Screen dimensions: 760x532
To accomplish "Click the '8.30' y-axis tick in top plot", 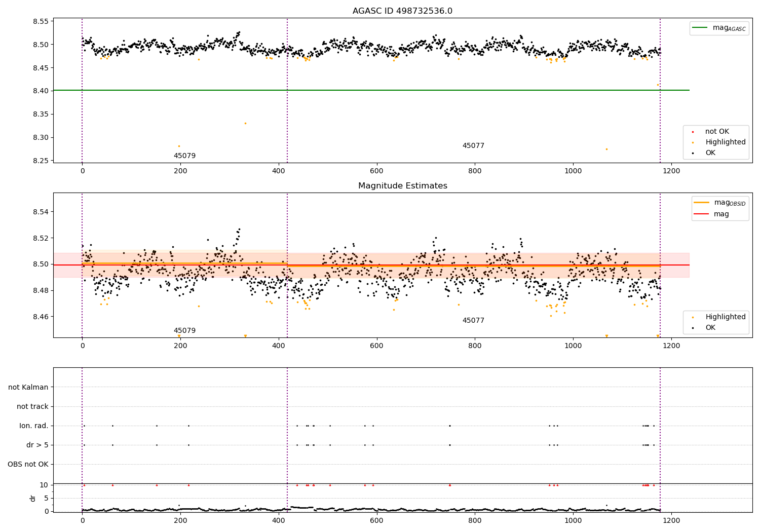I will click(x=41, y=138).
